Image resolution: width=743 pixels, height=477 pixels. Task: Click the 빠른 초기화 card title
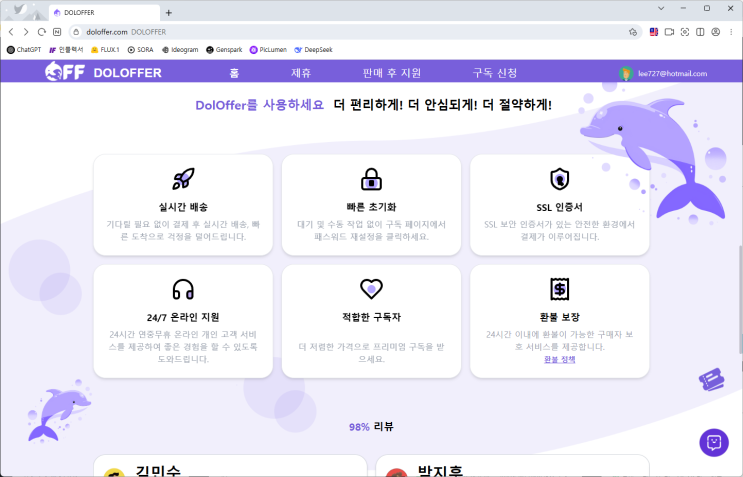(371, 207)
